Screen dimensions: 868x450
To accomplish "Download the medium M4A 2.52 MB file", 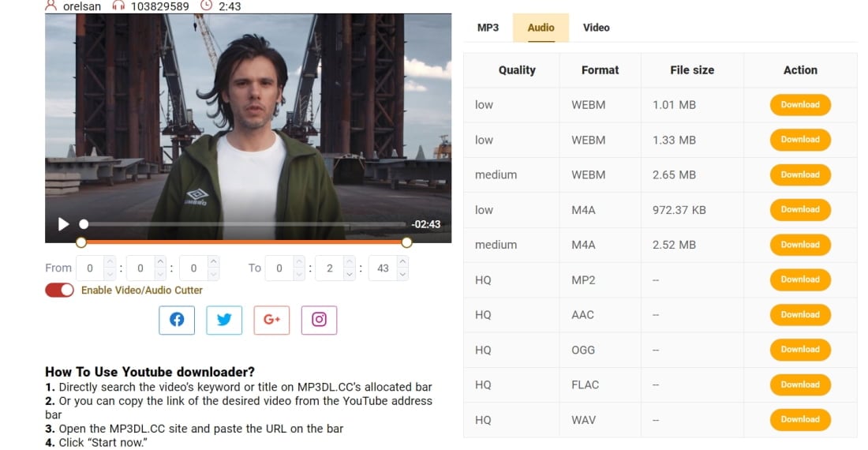I will [800, 245].
